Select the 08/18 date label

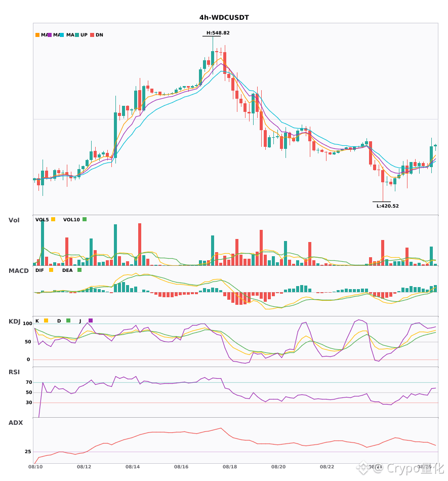[230, 467]
